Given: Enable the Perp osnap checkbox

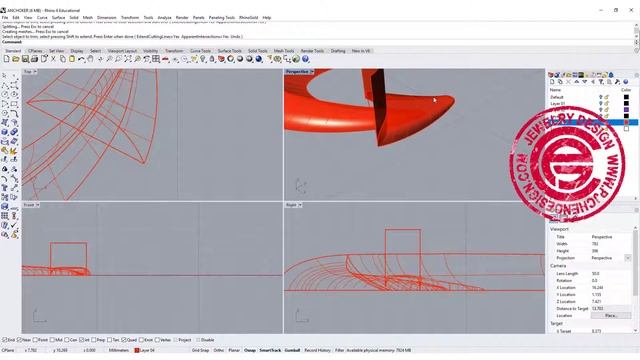Looking at the screenshot, I should pos(94,340).
